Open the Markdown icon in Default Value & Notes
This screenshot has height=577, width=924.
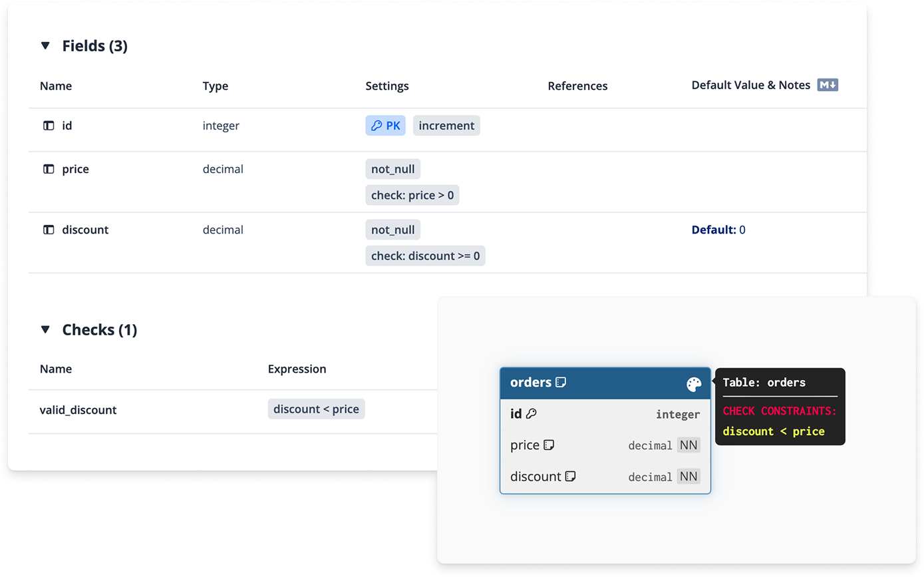coord(828,85)
